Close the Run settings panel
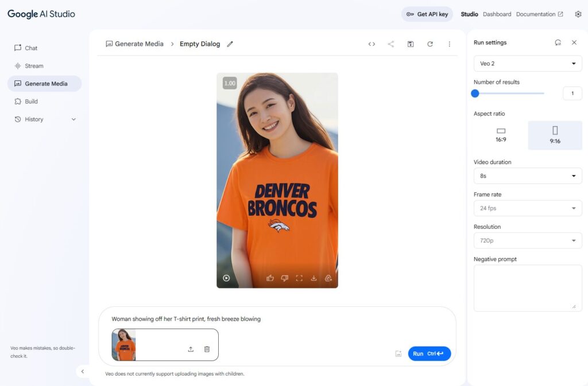This screenshot has width=588, height=386. (x=574, y=42)
